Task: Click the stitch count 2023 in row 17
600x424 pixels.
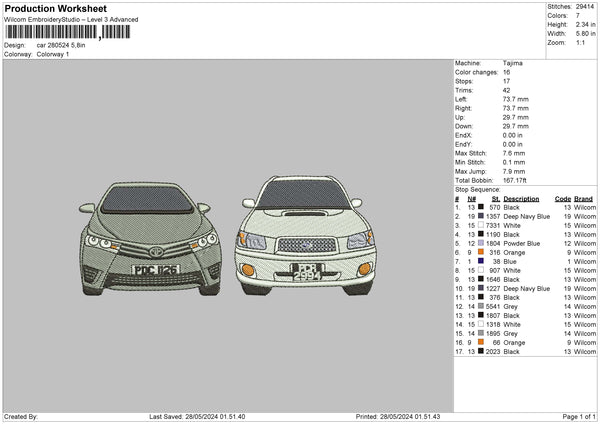Action: [x=493, y=351]
